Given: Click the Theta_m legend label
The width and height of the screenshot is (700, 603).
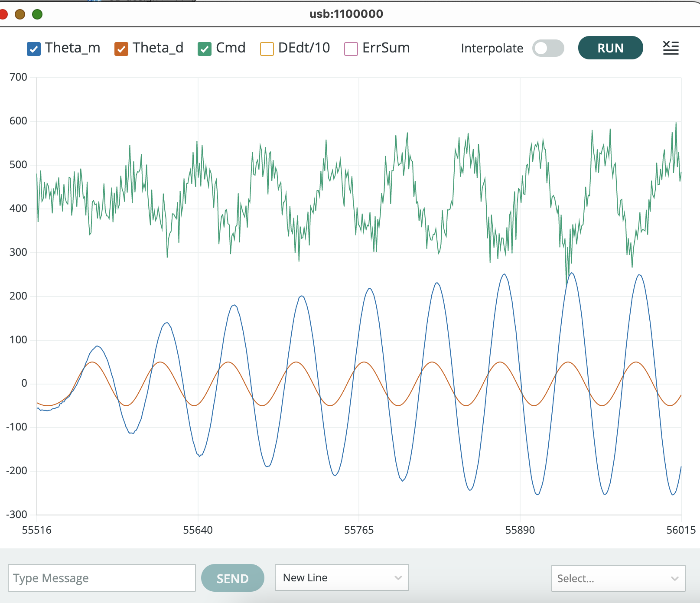Looking at the screenshot, I should [72, 48].
